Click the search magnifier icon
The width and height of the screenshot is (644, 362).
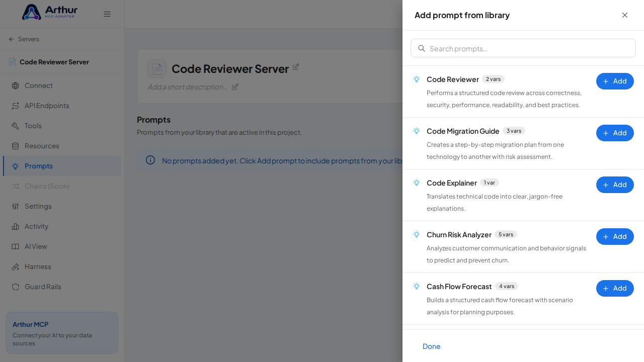pyautogui.click(x=422, y=48)
